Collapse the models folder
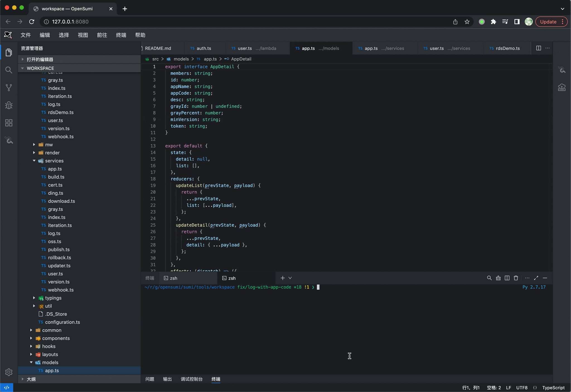 point(31,362)
